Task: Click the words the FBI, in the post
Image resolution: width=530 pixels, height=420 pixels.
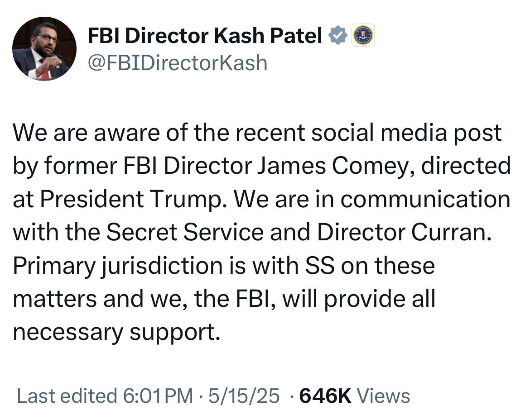Action: [236, 300]
